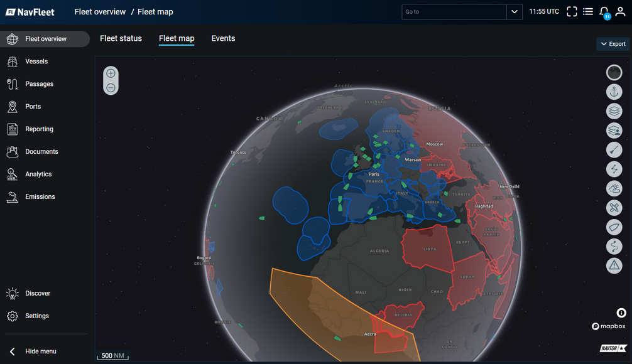Click the New Delhi map label

(509, 187)
